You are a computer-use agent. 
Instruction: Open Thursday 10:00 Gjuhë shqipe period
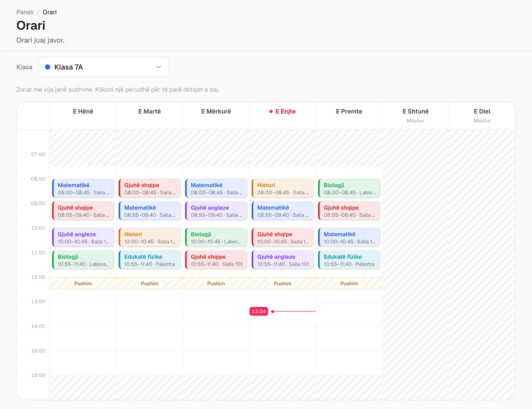(283, 238)
